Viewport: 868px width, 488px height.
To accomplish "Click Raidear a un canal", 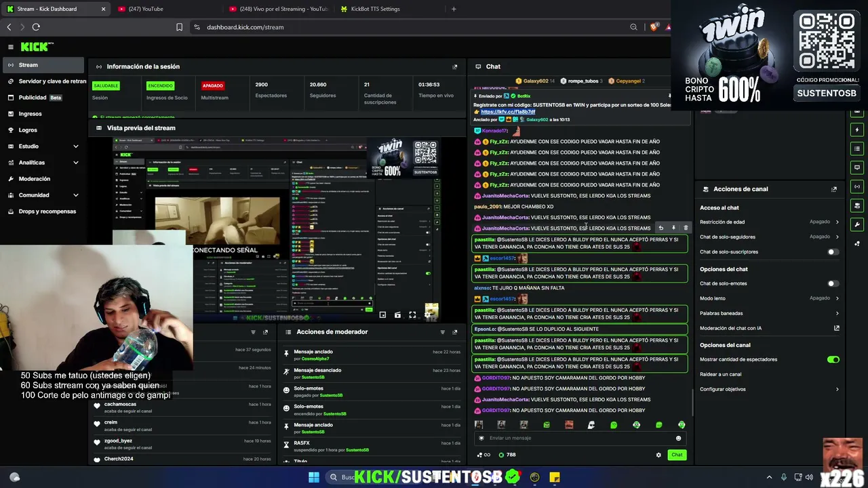I will point(720,374).
